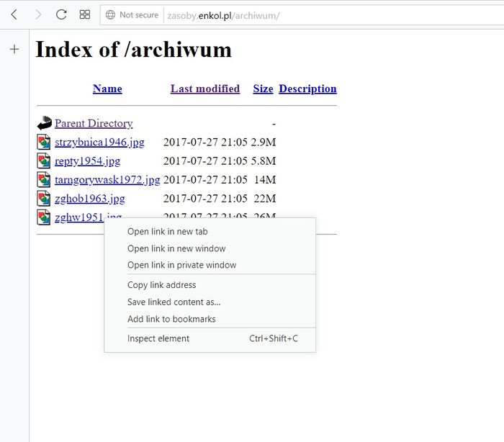Click the image icon beside strzybnica1946.jpg

click(x=45, y=142)
